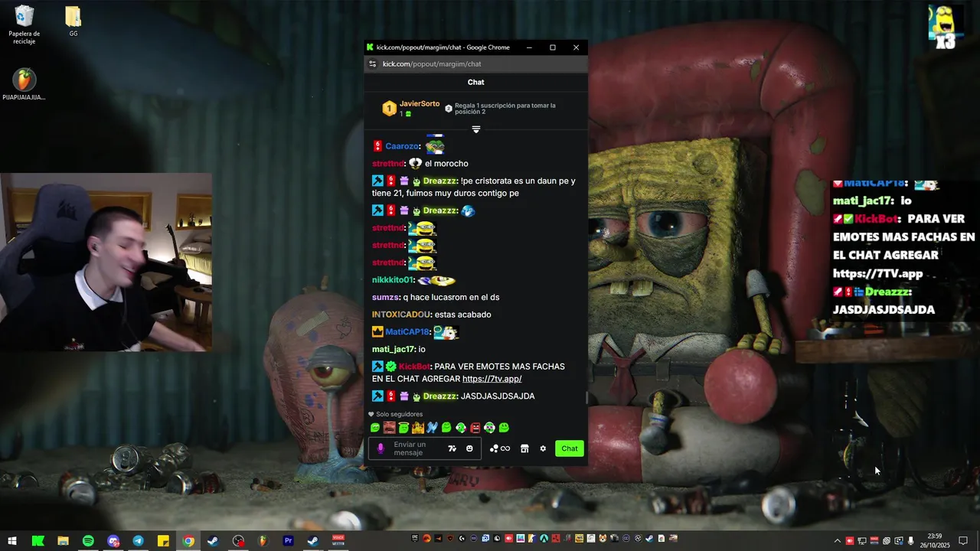Open File Explorer from the taskbar
980x551 pixels.
(x=63, y=541)
